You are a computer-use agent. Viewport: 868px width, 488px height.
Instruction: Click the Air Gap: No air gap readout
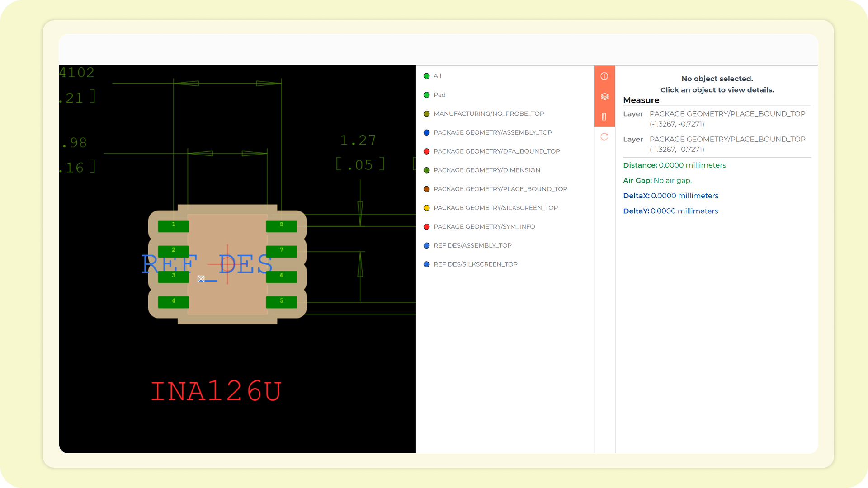pos(657,181)
